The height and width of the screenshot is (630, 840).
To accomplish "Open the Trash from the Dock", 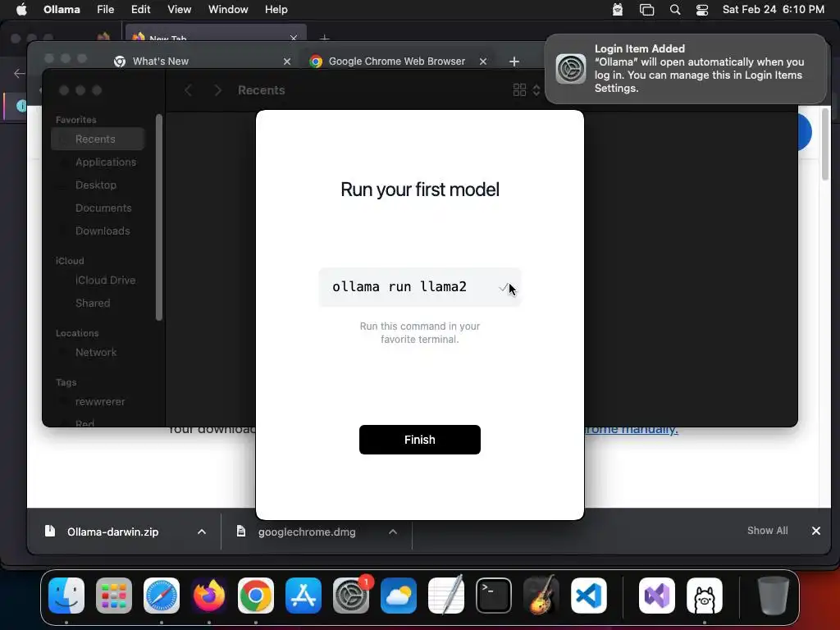I will click(x=773, y=596).
